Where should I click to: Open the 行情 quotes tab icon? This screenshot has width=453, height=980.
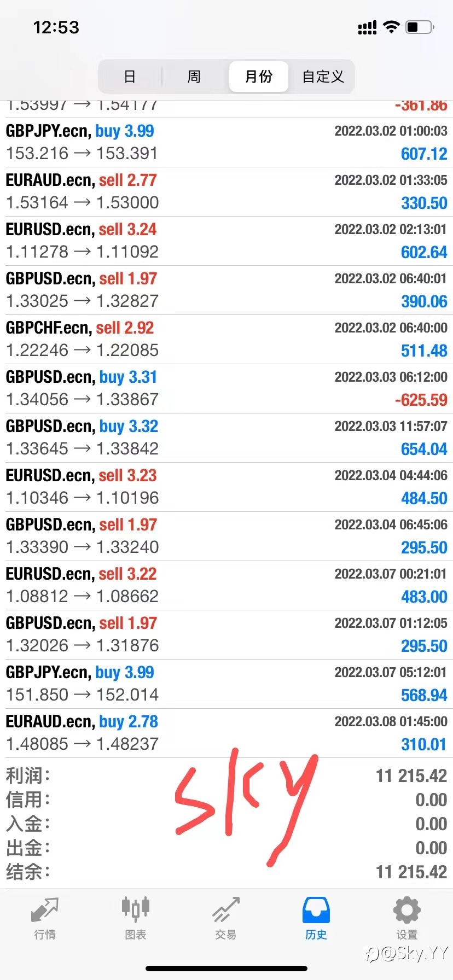(45, 911)
